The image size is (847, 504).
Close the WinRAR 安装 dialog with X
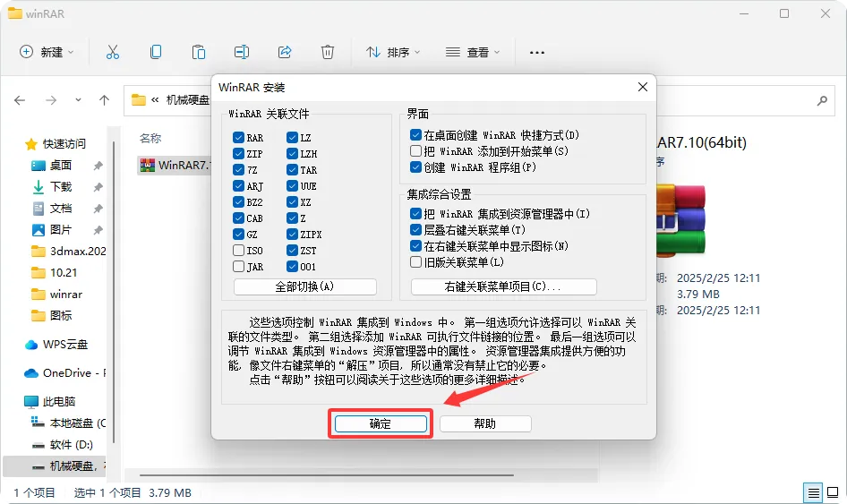[x=643, y=87]
